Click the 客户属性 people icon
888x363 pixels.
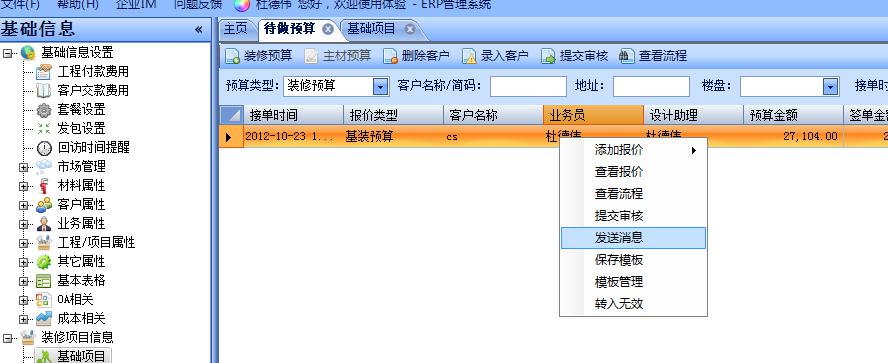coord(44,204)
